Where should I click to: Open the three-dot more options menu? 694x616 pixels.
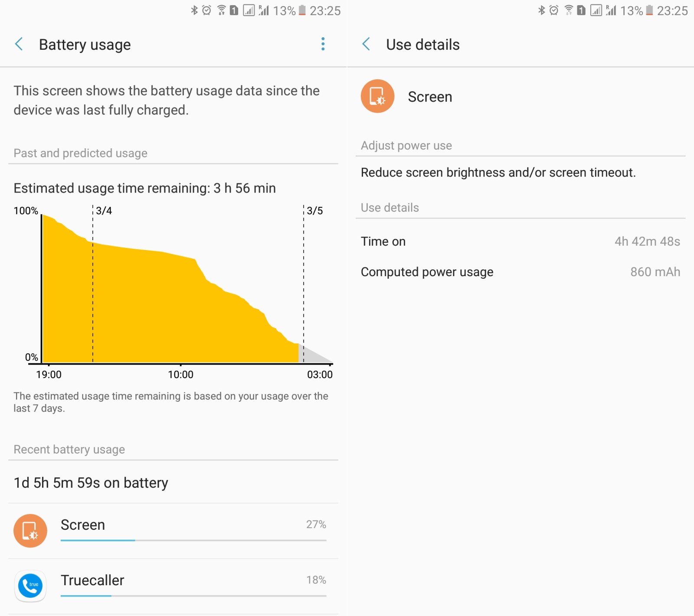tap(323, 44)
